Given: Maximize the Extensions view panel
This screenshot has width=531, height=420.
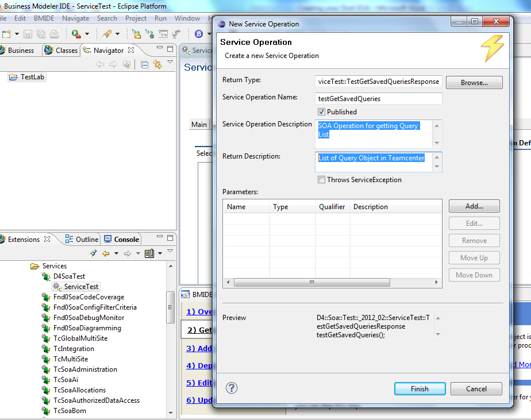Looking at the screenshot, I should (x=170, y=238).
